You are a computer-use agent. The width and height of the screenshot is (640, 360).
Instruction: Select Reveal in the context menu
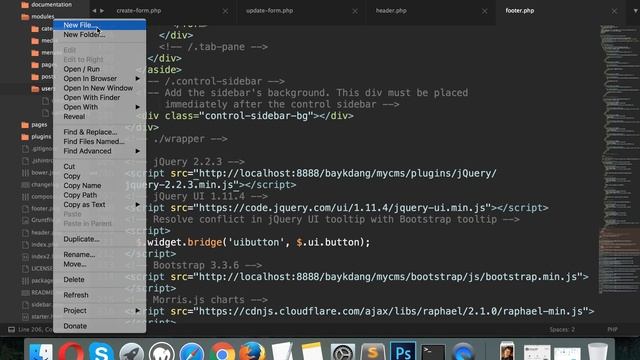[x=100, y=117]
